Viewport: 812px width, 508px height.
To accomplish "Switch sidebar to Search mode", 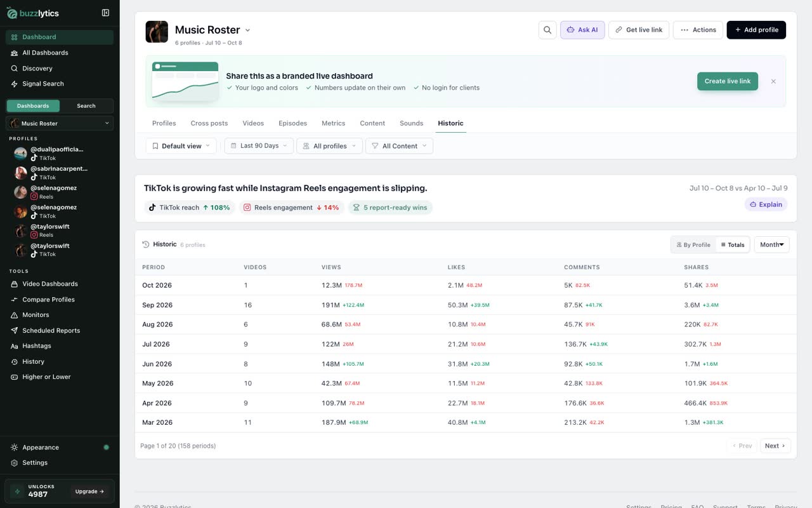I will pos(86,106).
